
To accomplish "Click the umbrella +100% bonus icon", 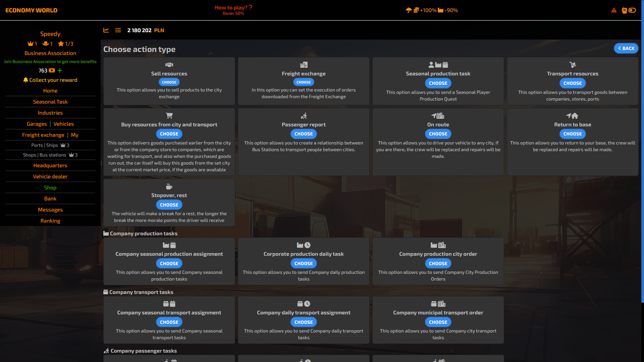I will (x=409, y=10).
